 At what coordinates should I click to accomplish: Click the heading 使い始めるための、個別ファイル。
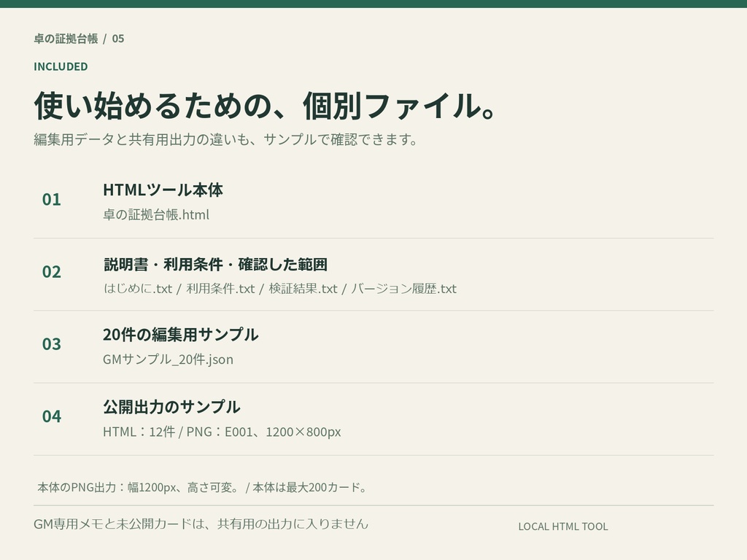[x=266, y=106]
